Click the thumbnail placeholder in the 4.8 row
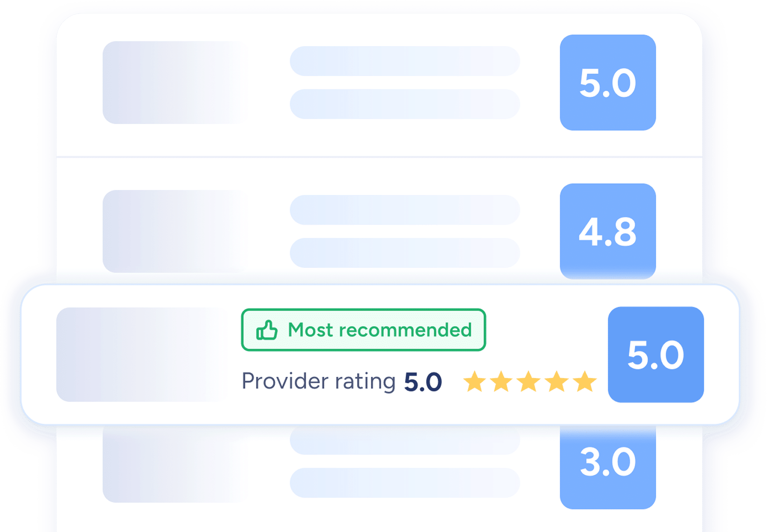Screen dimensions: 767x532 click(172, 231)
